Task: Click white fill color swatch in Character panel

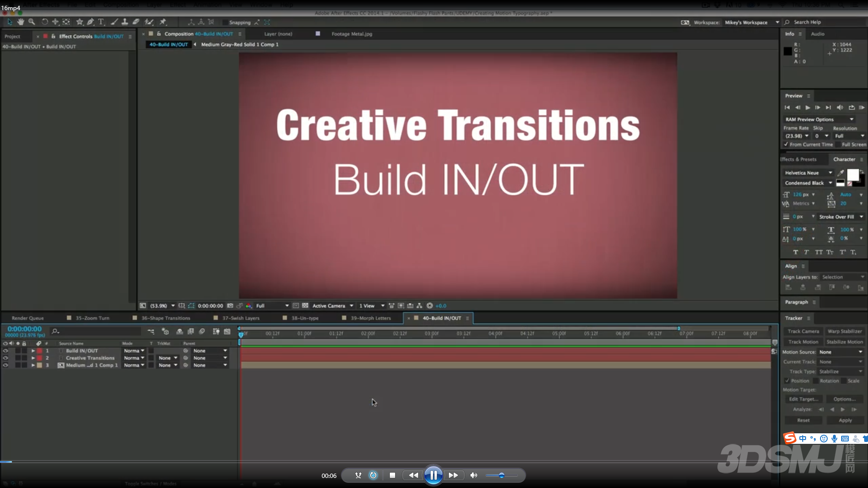Action: click(853, 175)
